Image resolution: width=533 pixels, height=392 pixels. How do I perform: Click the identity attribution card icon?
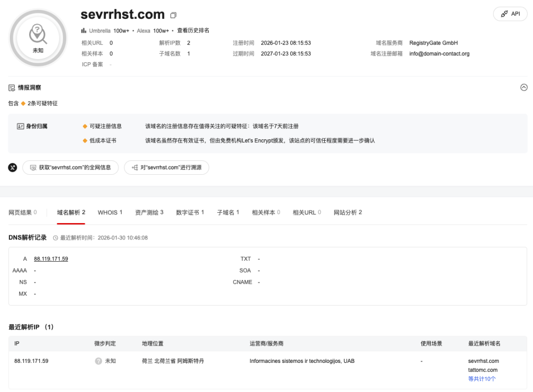click(x=21, y=126)
